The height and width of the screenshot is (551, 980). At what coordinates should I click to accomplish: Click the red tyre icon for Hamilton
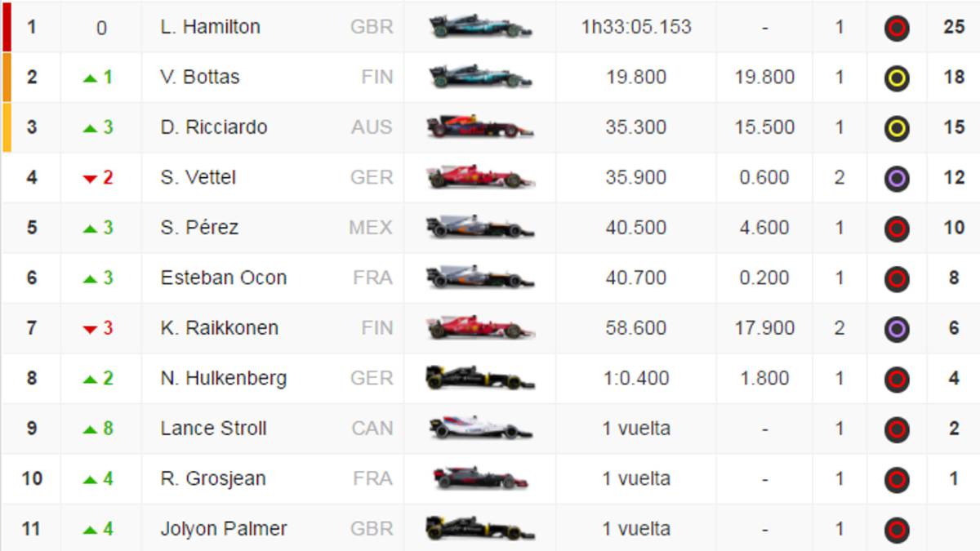click(897, 29)
